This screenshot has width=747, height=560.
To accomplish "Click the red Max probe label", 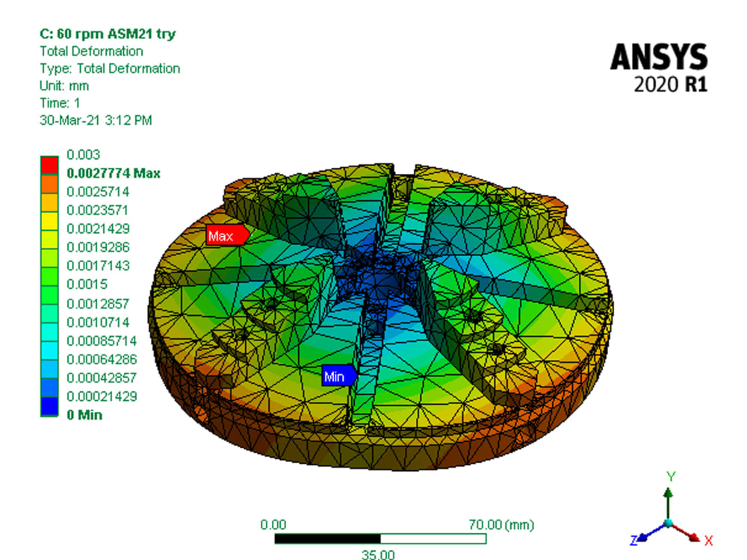I will point(228,235).
